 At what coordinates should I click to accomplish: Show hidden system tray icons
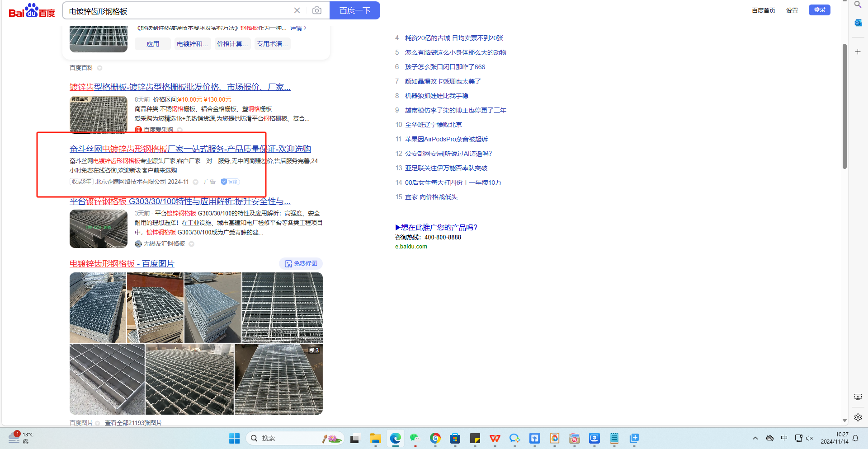tap(755, 438)
